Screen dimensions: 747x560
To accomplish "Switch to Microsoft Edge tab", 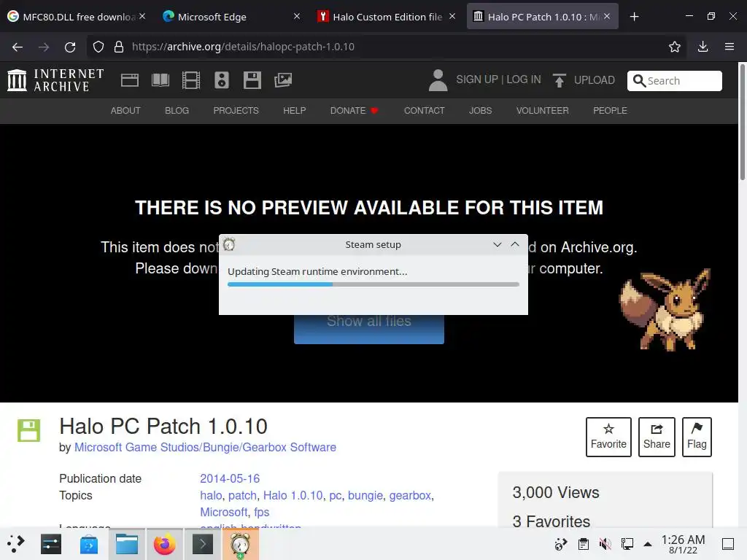I will point(231,17).
